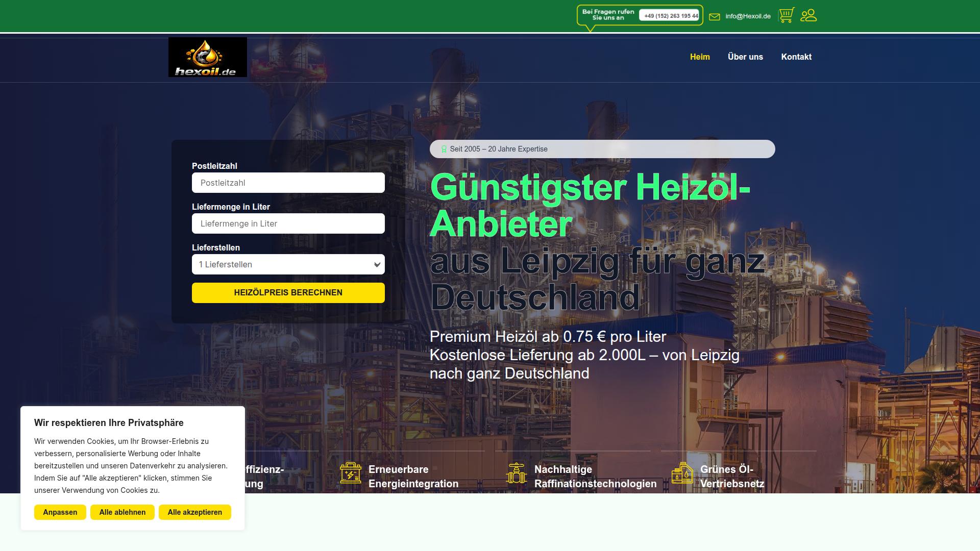Accept all cookies via Alle akzeptieren
The width and height of the screenshot is (980, 551).
pyautogui.click(x=194, y=512)
